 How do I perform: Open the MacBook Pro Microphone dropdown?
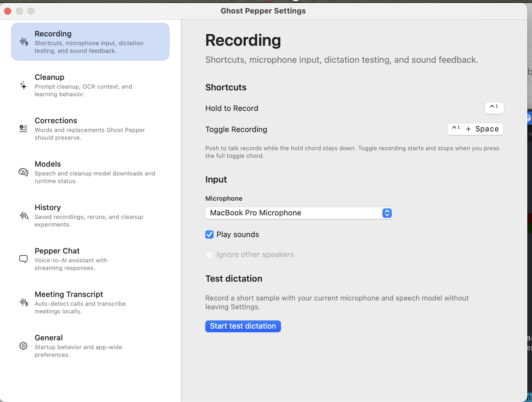299,213
